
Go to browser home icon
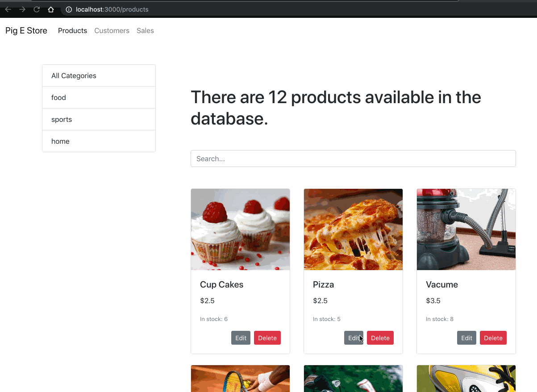tap(51, 9)
